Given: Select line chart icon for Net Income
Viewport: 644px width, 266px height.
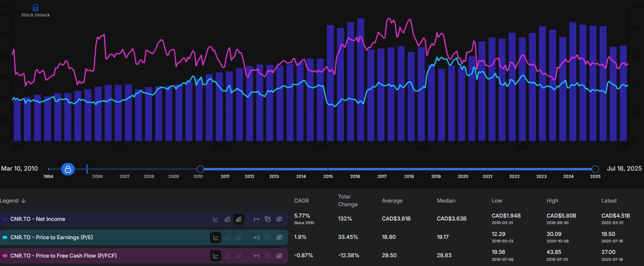Looking at the screenshot, I should (216, 219).
